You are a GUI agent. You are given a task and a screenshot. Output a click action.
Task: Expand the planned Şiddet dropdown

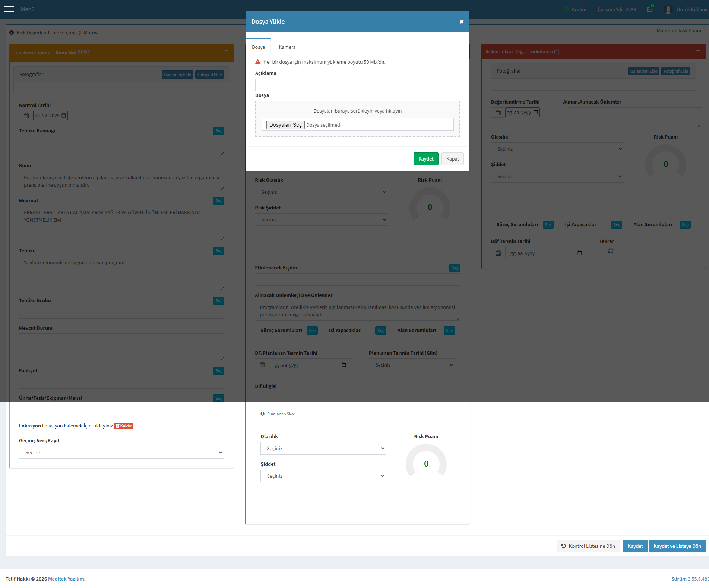[323, 476]
